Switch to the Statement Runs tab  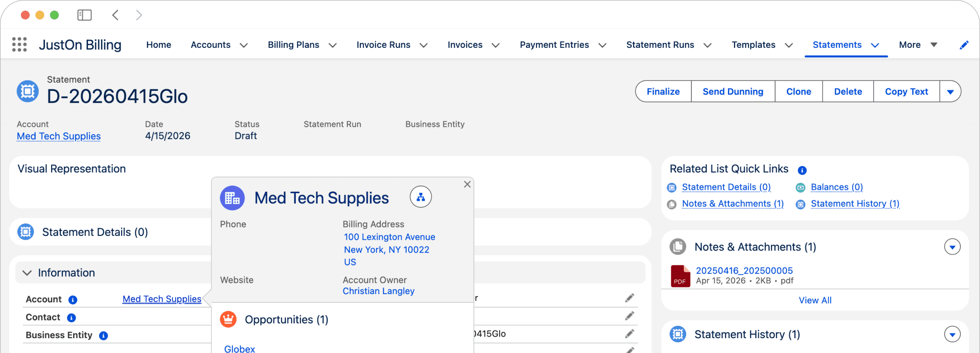(x=660, y=44)
